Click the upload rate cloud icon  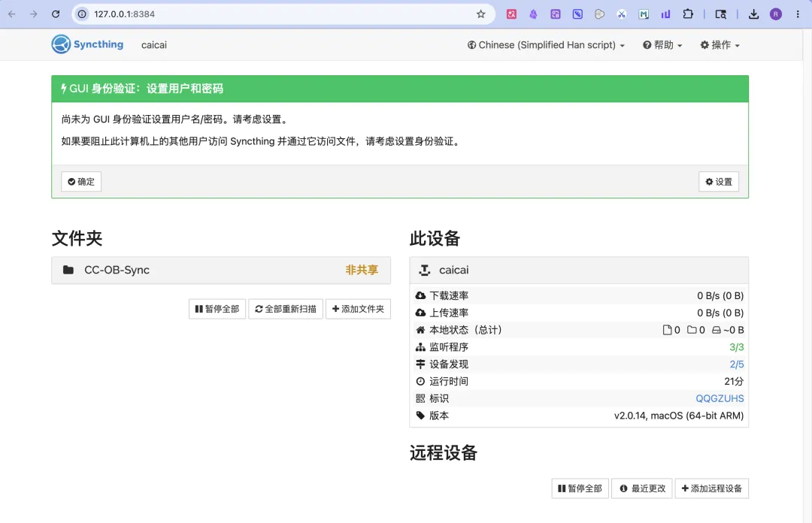[420, 313]
